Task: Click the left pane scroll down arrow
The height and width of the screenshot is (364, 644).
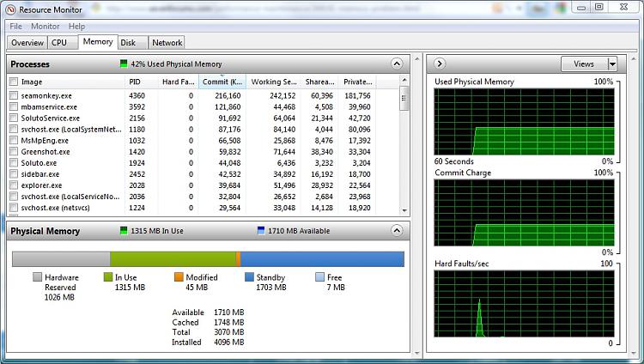Action: [x=417, y=353]
